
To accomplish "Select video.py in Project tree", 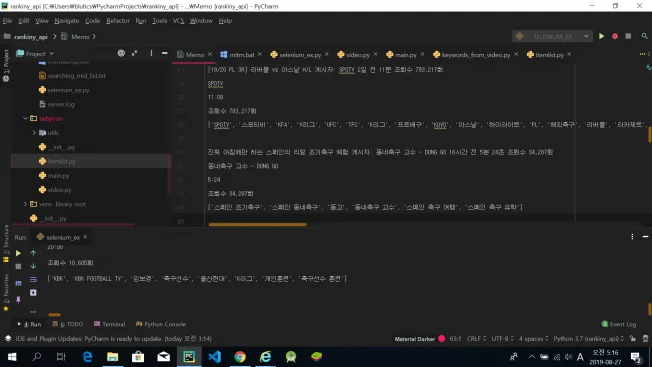I will (x=59, y=190).
